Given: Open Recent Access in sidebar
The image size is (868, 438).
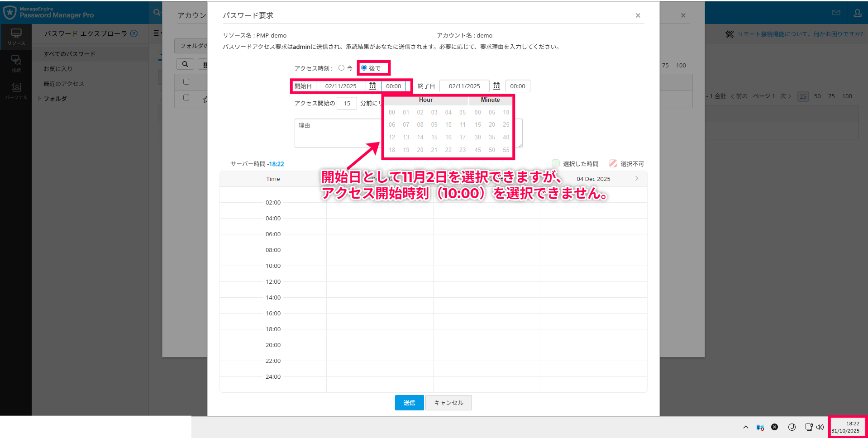Looking at the screenshot, I should pos(64,84).
